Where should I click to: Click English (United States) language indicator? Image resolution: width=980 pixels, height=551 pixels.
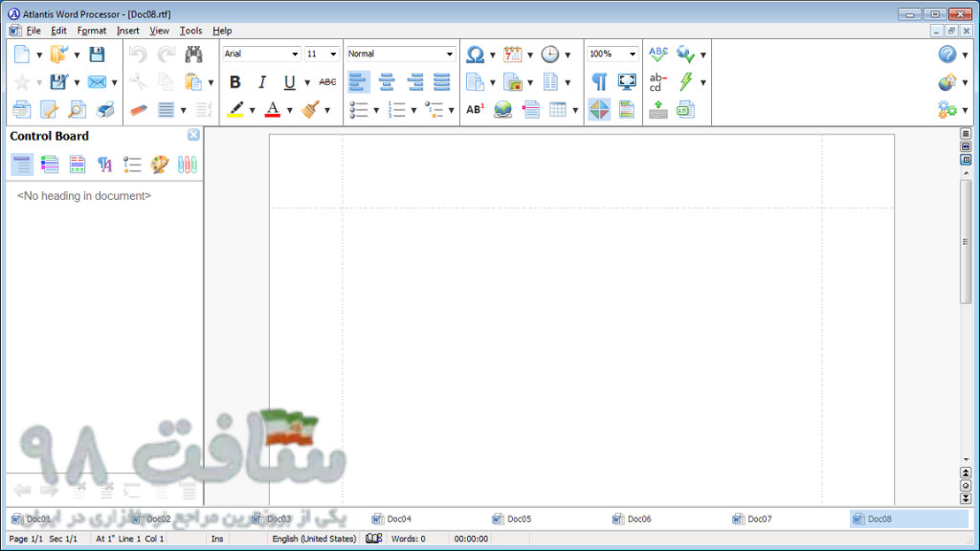click(x=314, y=539)
